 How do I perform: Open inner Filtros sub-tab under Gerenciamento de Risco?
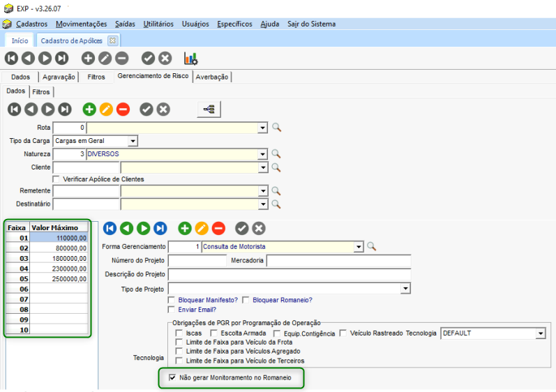(40, 92)
